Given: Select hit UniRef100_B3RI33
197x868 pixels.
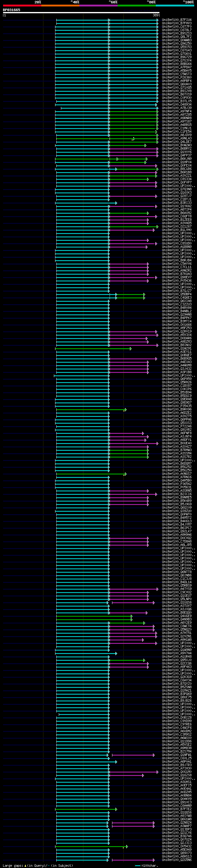Looking at the screenshot, I should click(x=176, y=203).
